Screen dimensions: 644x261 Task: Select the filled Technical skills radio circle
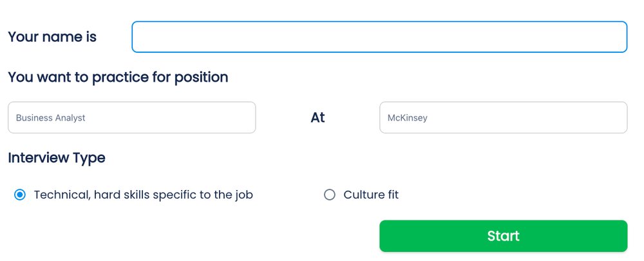point(20,195)
